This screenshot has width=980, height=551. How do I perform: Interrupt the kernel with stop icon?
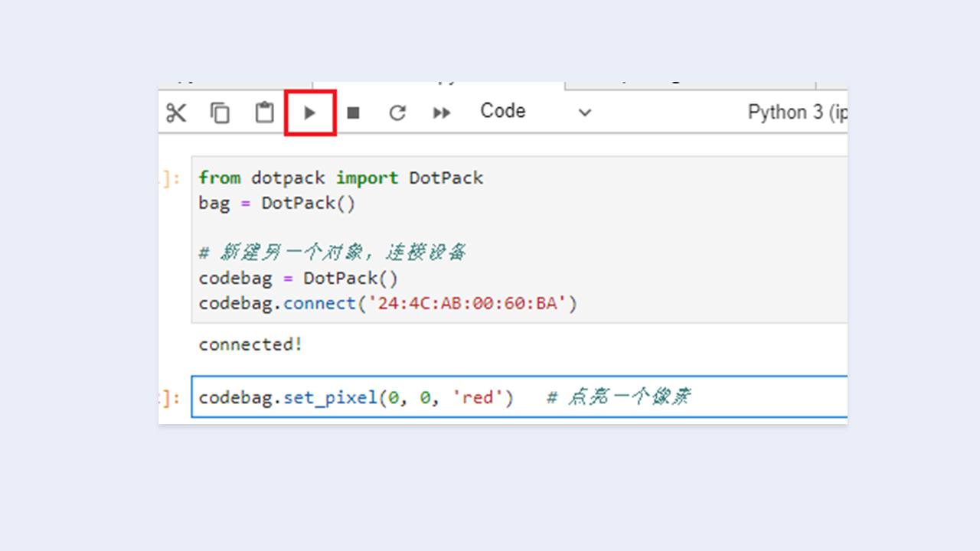point(353,113)
